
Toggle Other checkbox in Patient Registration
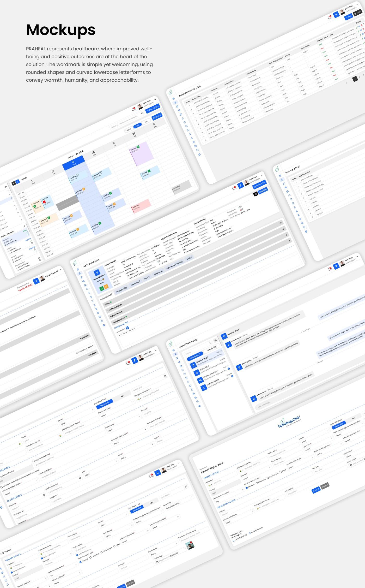pos(281,472)
